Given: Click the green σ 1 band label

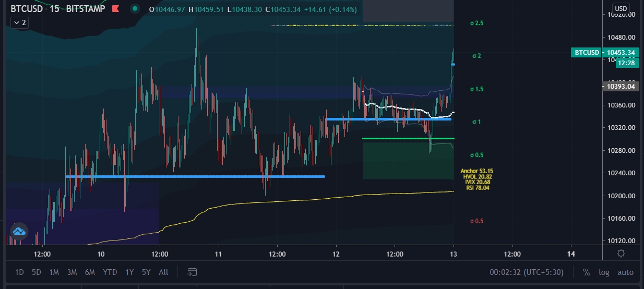Looking at the screenshot, I should [x=476, y=122].
